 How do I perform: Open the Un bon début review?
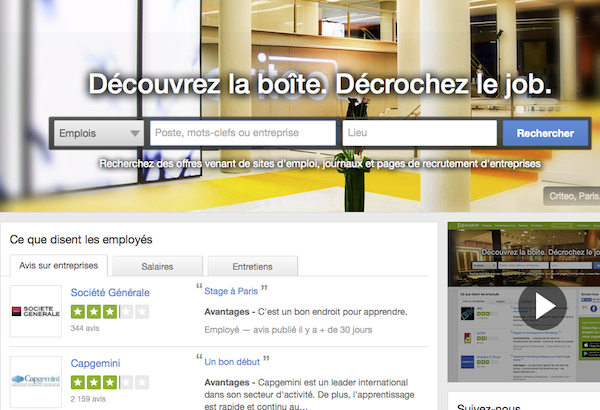pyautogui.click(x=232, y=362)
